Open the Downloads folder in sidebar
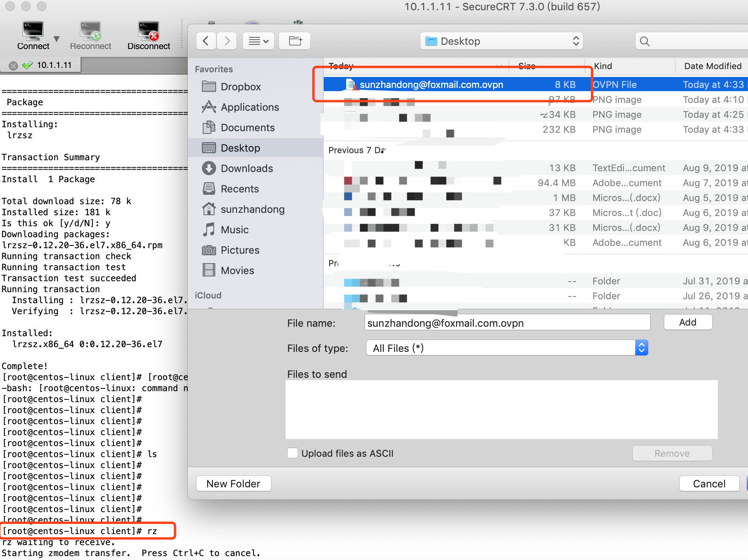Viewport: 748px width, 560px height. (x=246, y=168)
